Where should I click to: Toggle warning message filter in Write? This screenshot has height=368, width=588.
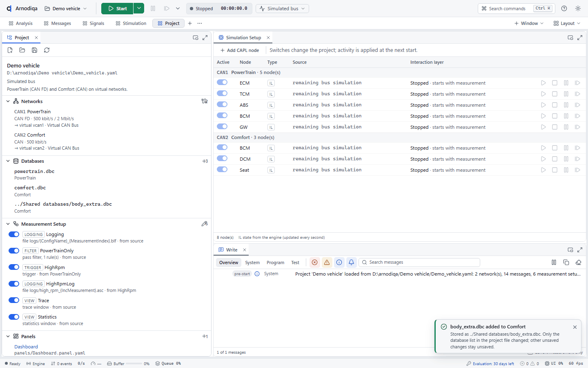click(327, 263)
